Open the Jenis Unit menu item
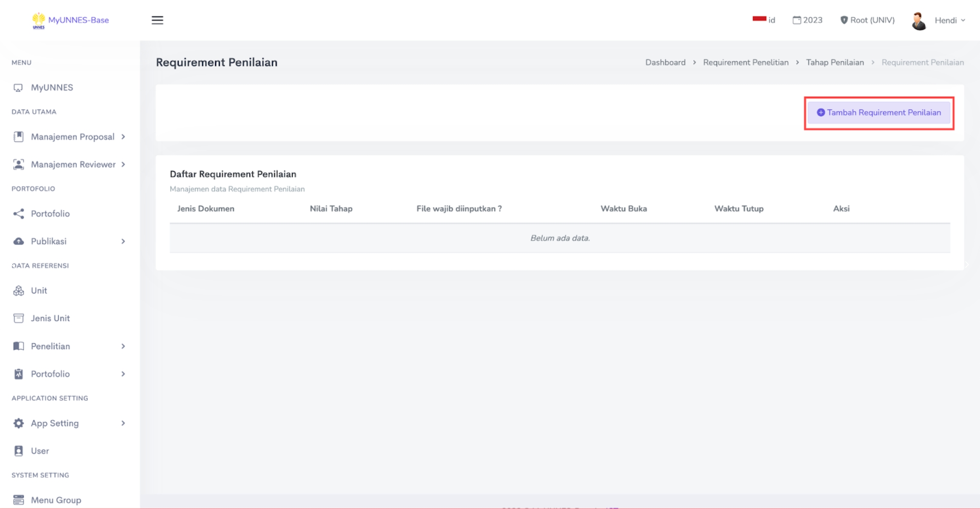Image resolution: width=980 pixels, height=509 pixels. [x=50, y=318]
